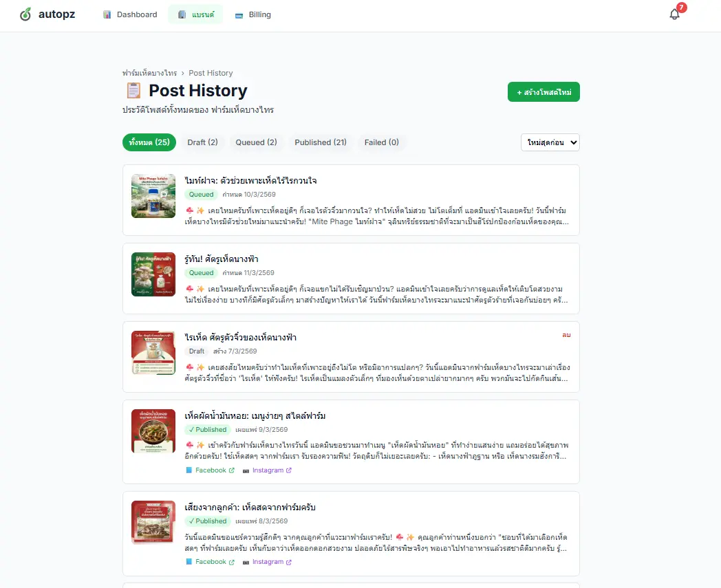The width and height of the screenshot is (721, 588).
Task: Open Facebook link on เสียงจากลูกค้า post
Action: coord(210,562)
